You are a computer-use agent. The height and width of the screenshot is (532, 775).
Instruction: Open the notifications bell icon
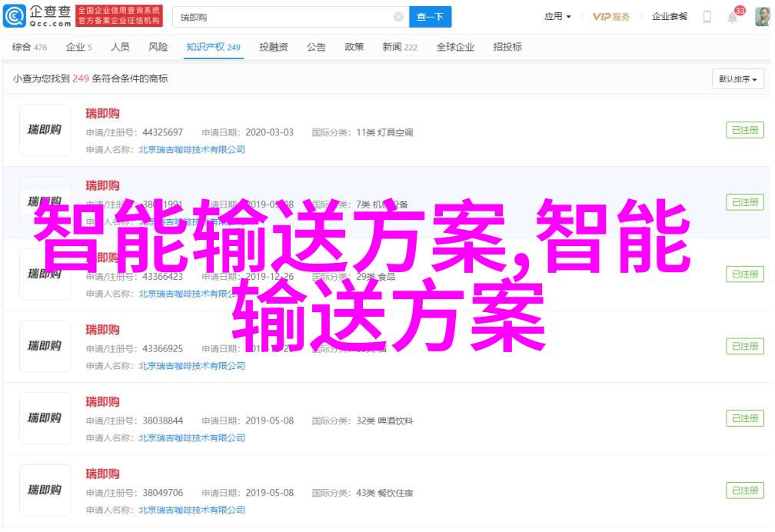coord(732,18)
